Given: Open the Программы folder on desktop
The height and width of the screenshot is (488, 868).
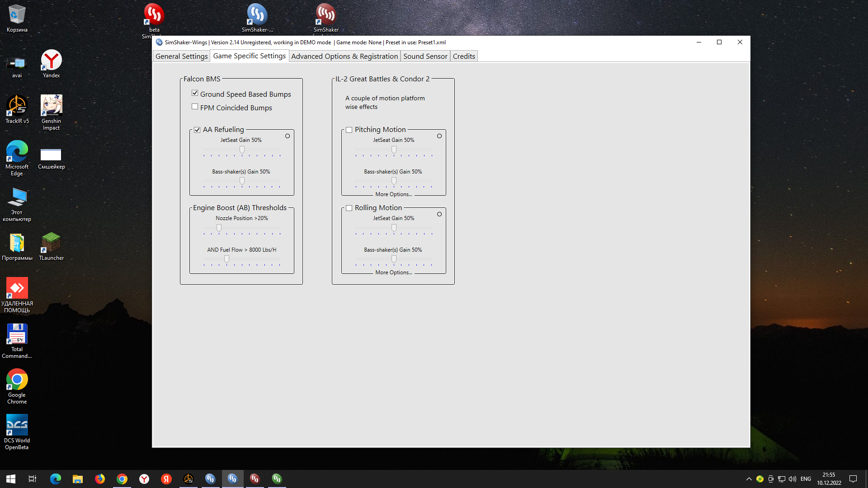Looking at the screenshot, I should point(17,247).
